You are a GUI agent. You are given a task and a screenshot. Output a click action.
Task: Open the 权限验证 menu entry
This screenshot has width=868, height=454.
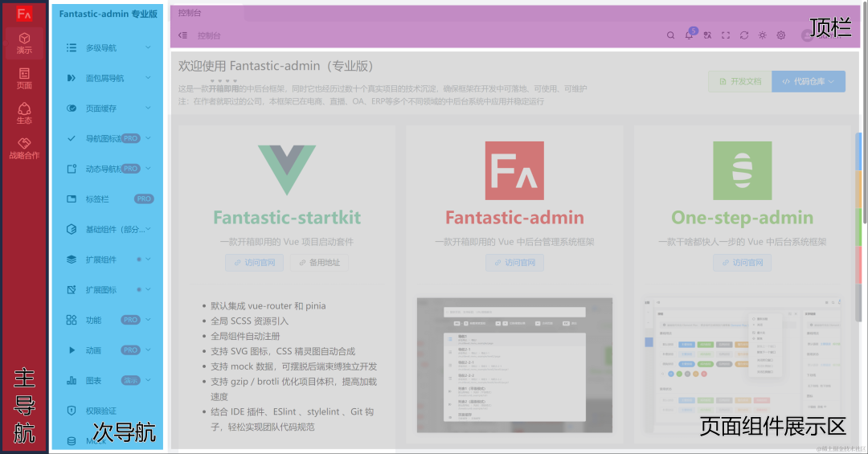[108, 411]
